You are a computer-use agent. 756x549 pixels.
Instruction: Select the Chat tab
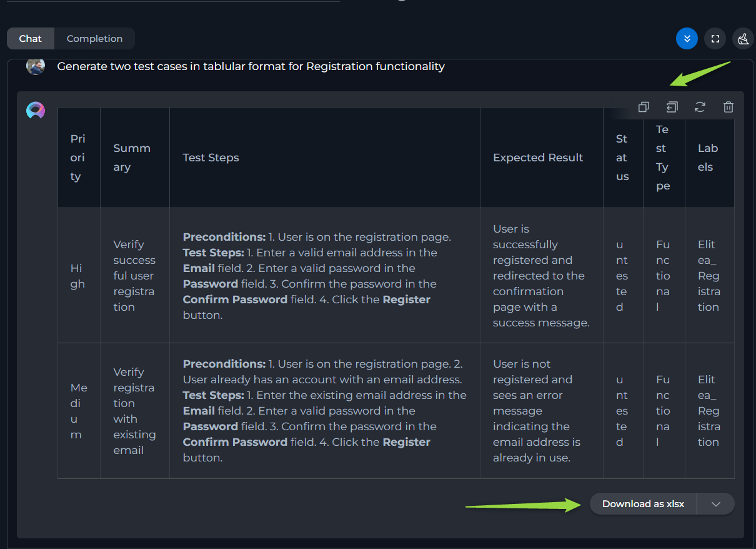coord(30,39)
